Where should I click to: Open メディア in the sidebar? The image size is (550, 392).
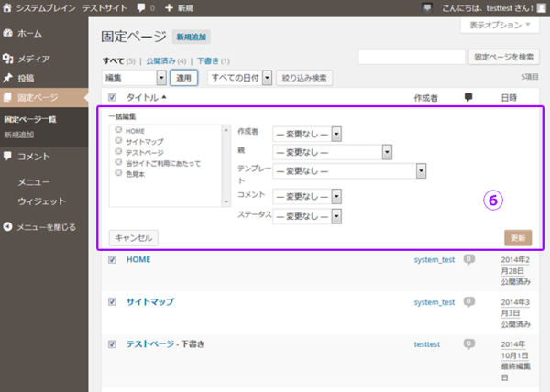point(34,59)
